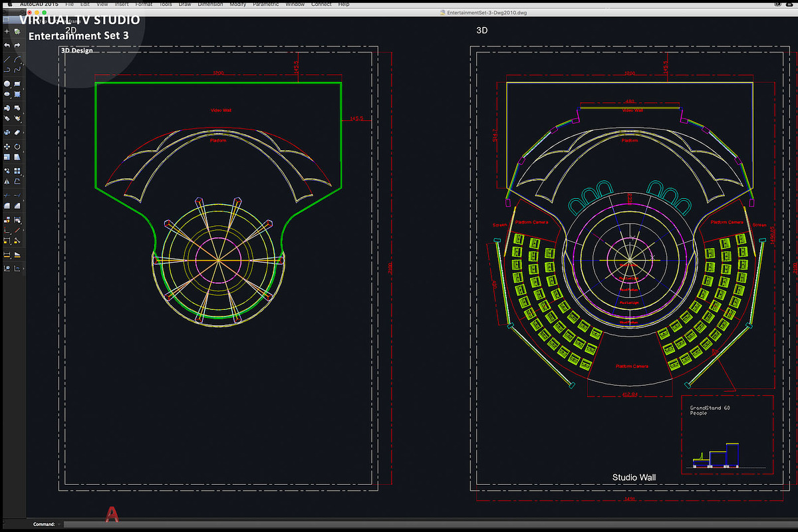The height and width of the screenshot is (532, 798).
Task: Open the Help menu
Action: (344, 4)
